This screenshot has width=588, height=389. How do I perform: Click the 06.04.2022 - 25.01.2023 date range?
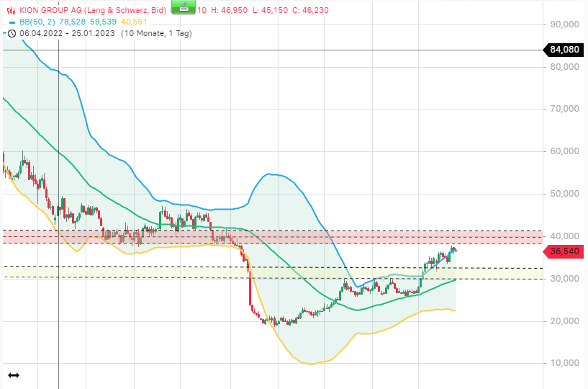click(67, 33)
